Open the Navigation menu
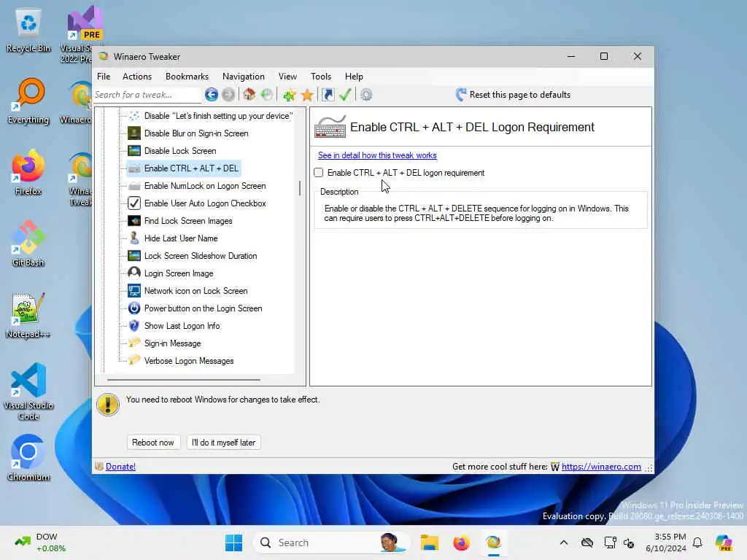This screenshot has width=747, height=560. click(x=244, y=76)
